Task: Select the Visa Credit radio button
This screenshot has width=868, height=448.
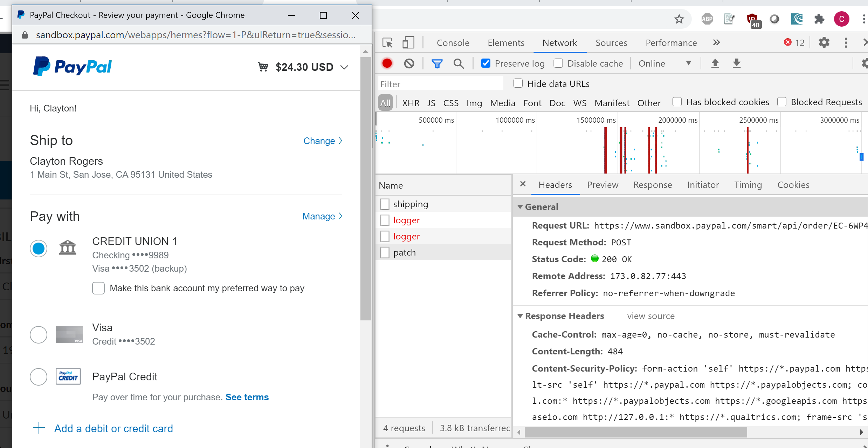Action: click(x=39, y=335)
